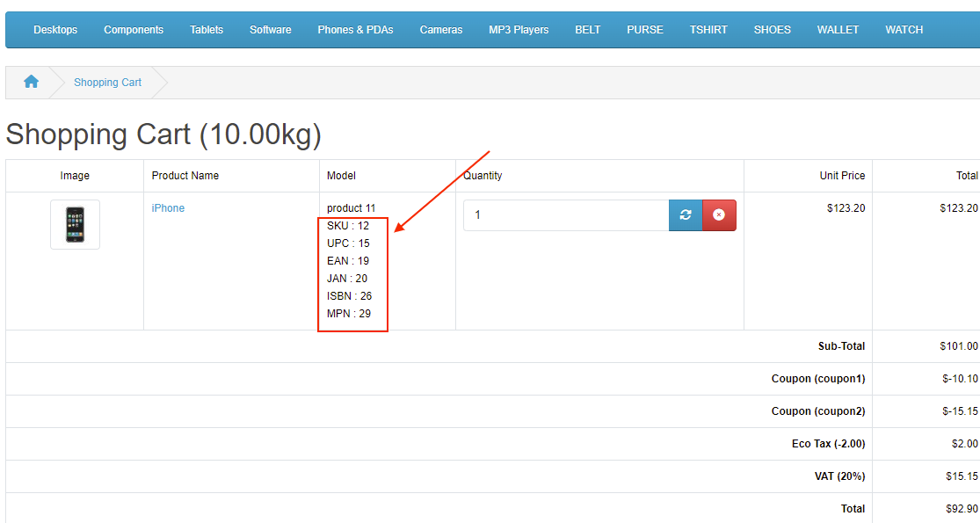Select the 'JAN : 20' text
This screenshot has height=523, width=980.
coord(347,278)
